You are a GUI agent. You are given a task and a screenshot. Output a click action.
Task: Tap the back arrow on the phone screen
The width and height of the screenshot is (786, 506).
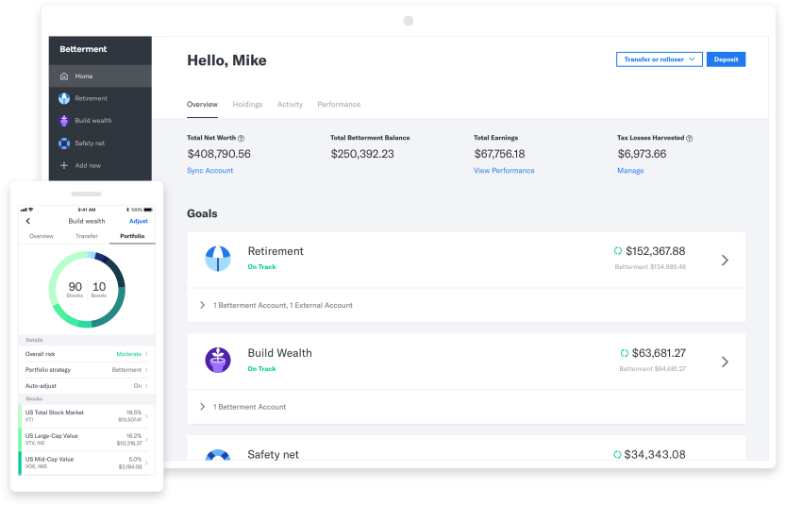tap(28, 221)
